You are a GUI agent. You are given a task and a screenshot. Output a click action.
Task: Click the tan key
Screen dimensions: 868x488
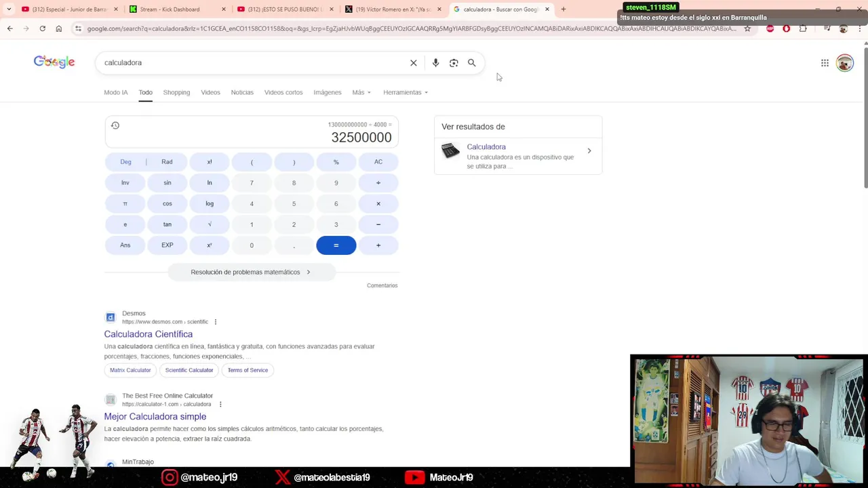(x=167, y=224)
